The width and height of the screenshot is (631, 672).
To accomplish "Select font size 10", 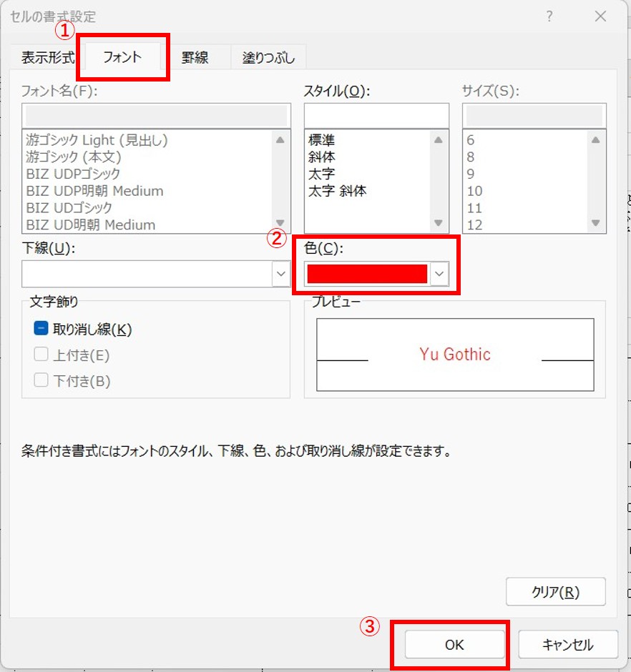I will click(474, 191).
